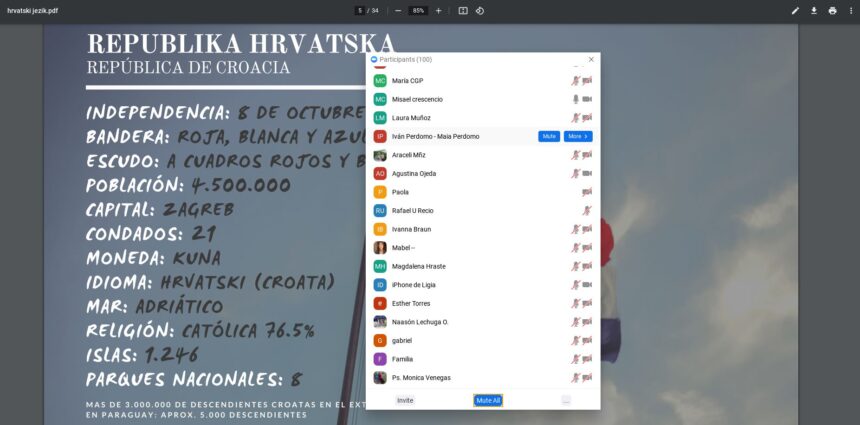This screenshot has width=860, height=425.
Task: Print the PDF document
Action: [x=832, y=11]
